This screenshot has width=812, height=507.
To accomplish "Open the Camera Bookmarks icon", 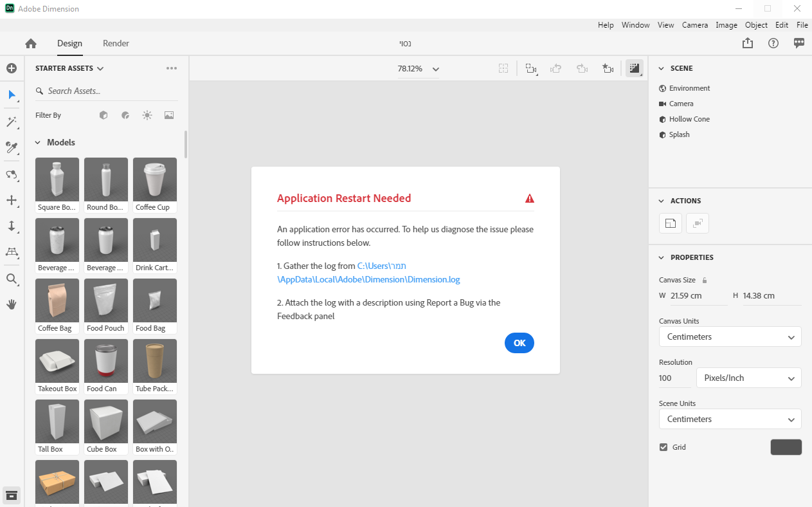I will click(x=608, y=68).
